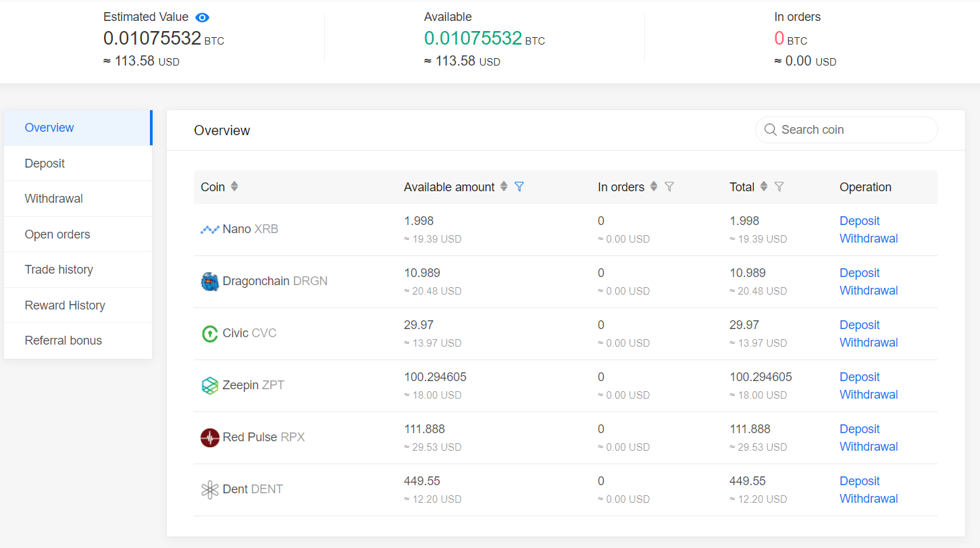Click Civic total value 29.97
The width and height of the screenshot is (980, 548).
click(744, 325)
